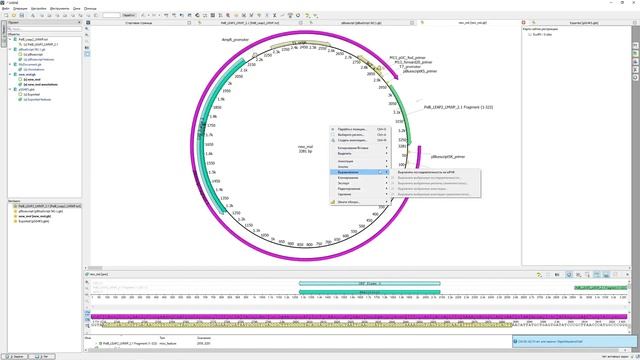Choose Выбрать регион in the context menu
The height and width of the screenshot is (360, 640).
[x=360, y=134]
